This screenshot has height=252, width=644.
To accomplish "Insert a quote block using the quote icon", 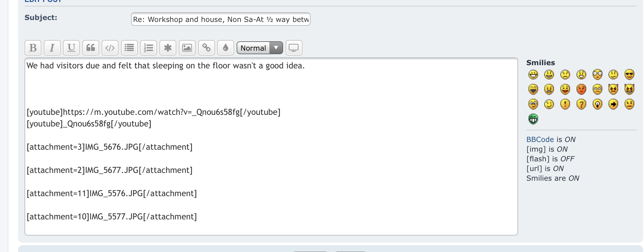I will 91,48.
